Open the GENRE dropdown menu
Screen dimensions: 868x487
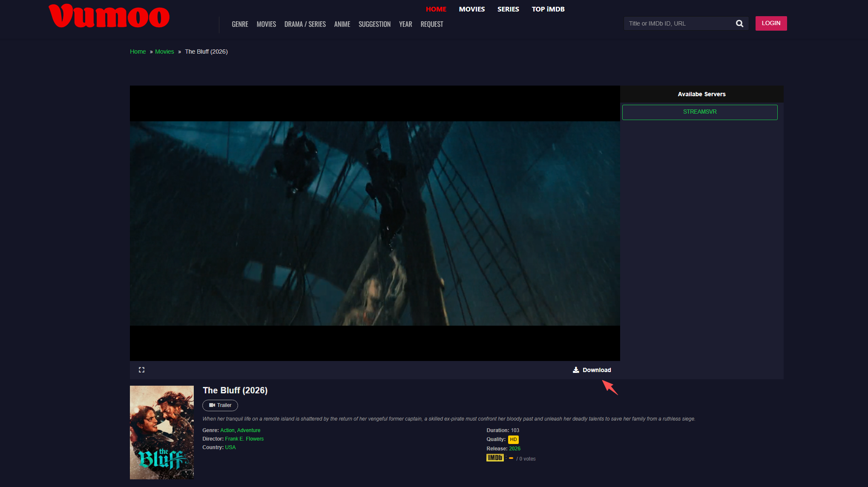(x=240, y=24)
